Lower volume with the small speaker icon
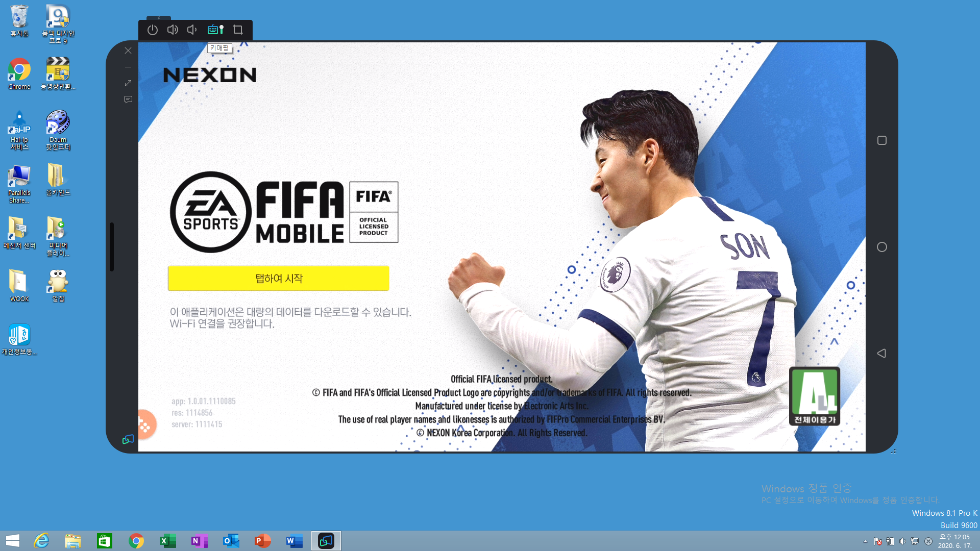The height and width of the screenshot is (551, 980). (192, 30)
